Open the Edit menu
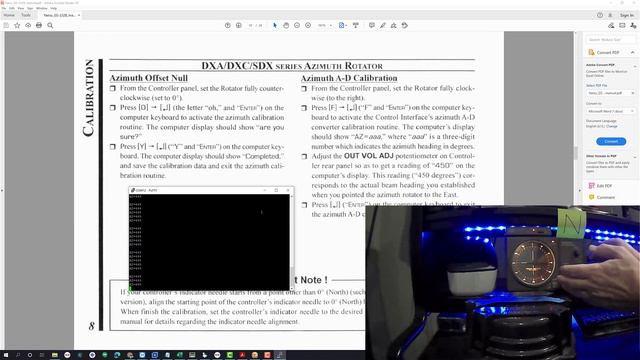The image size is (640, 360). [x=12, y=8]
